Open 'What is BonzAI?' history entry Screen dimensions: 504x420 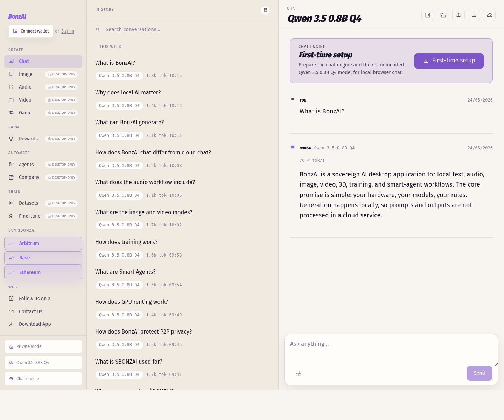182,69
